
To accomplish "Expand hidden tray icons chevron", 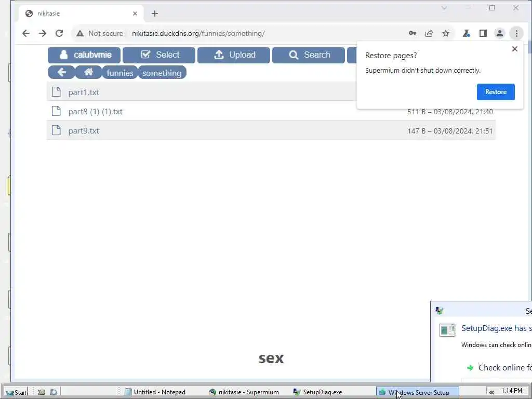I will [x=491, y=392].
